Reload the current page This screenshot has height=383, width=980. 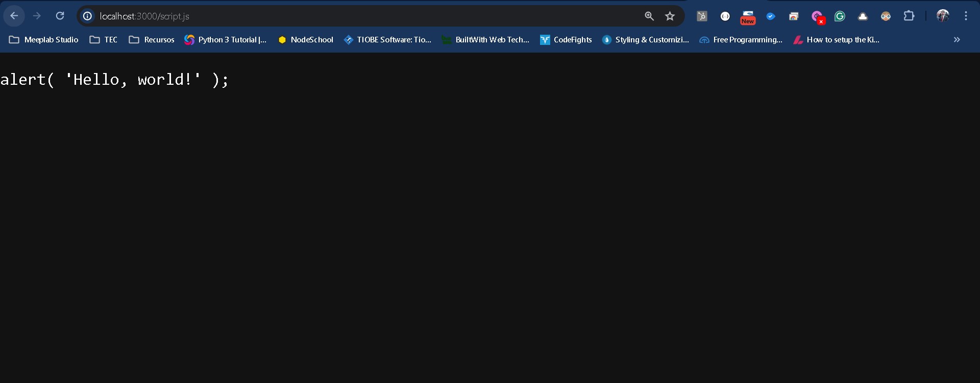(x=60, y=16)
